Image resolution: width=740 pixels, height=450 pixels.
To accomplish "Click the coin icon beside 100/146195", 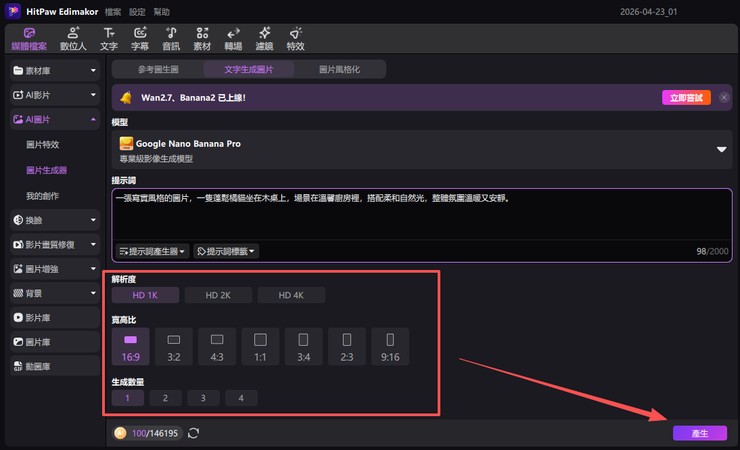I will pyautogui.click(x=120, y=433).
